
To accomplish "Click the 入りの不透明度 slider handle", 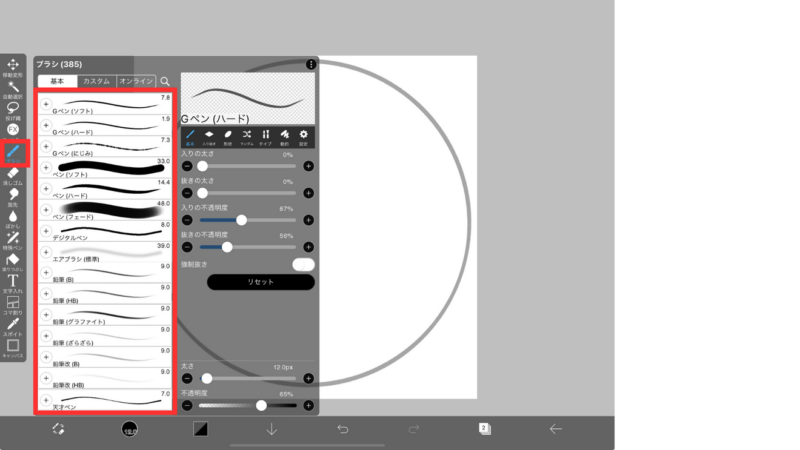I will [x=241, y=219].
